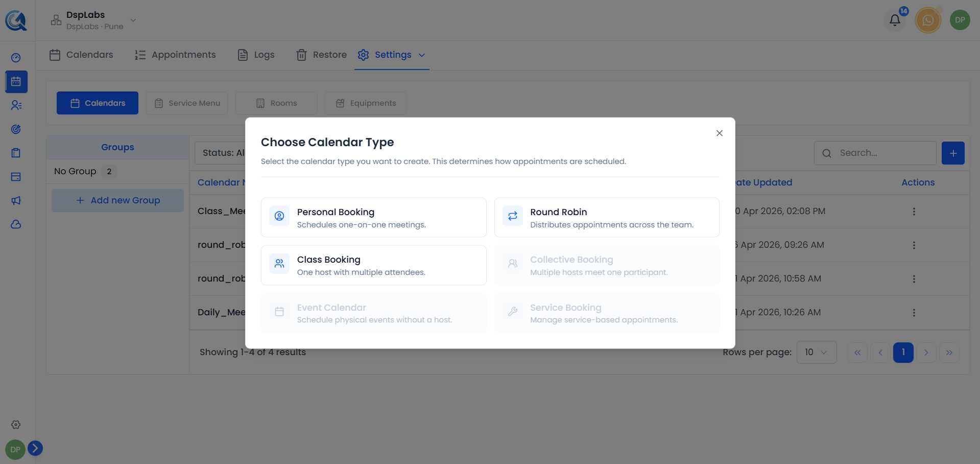Switch to the Equipments sub-tab

click(366, 103)
